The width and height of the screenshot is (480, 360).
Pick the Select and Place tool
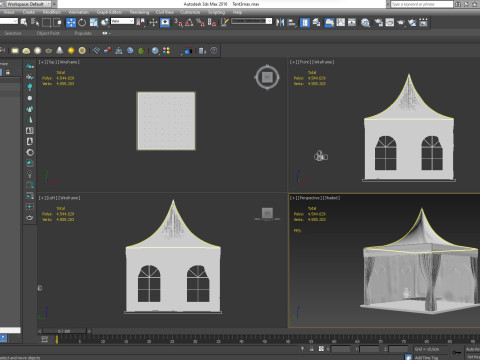pyautogui.click(x=105, y=22)
